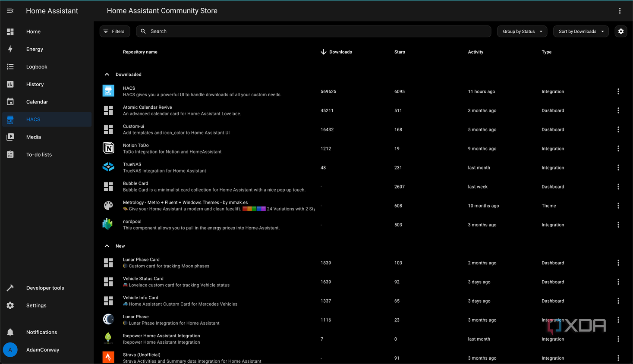Open the Group by Status dropdown
Image resolution: width=633 pixels, height=364 pixels.
point(522,31)
